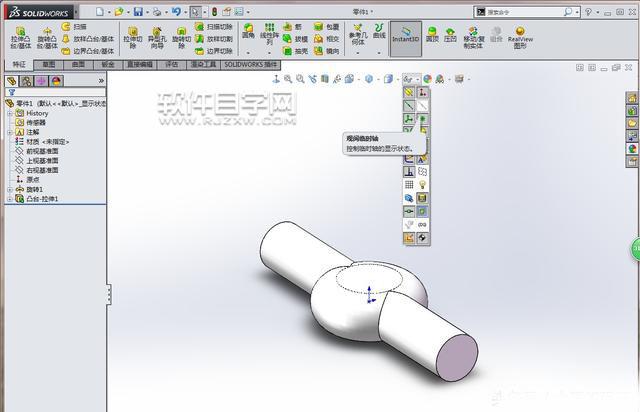Select the Revolved Boss/Base (旋转凸台/基体) tool
Viewport: 640px width, 412px height.
47,38
